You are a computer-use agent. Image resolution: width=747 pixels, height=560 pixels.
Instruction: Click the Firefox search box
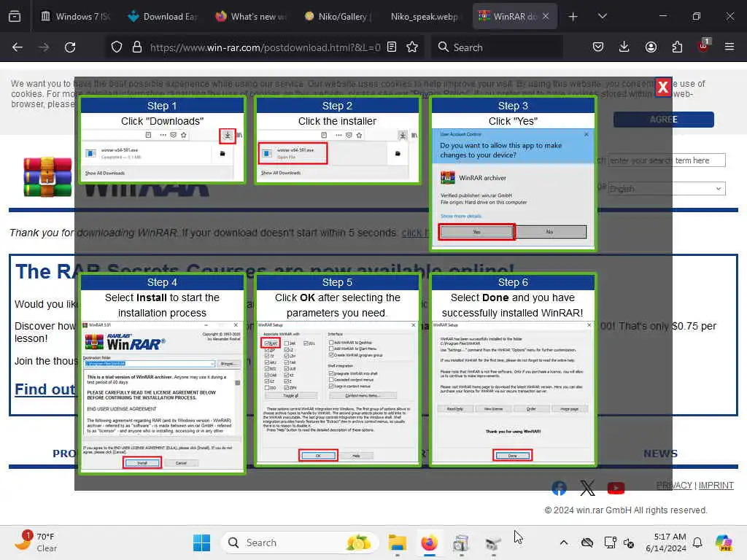pos(498,47)
